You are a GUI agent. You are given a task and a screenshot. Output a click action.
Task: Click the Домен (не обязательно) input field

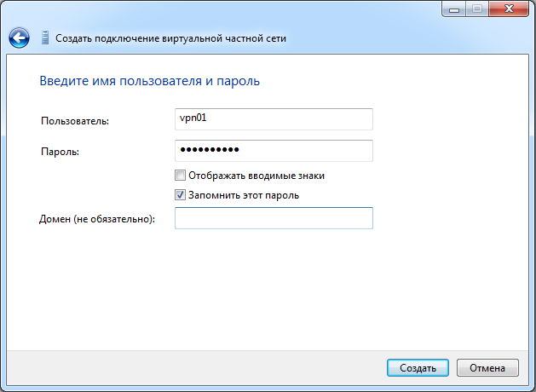click(x=274, y=218)
